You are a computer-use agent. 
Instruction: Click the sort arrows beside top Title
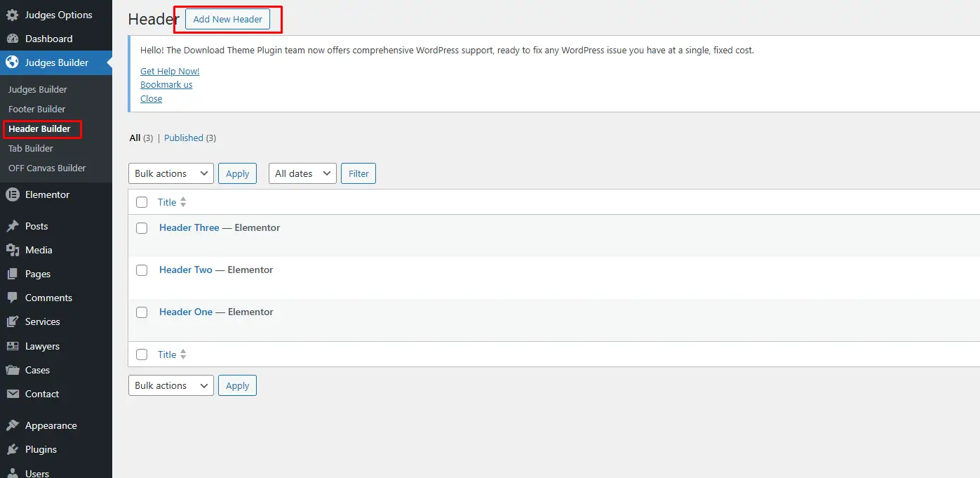point(183,202)
